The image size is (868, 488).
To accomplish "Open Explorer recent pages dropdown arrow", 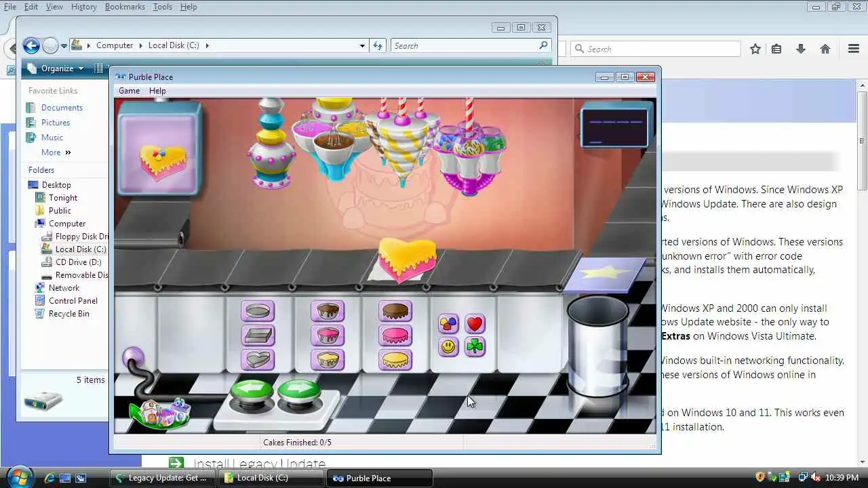I will click(64, 46).
